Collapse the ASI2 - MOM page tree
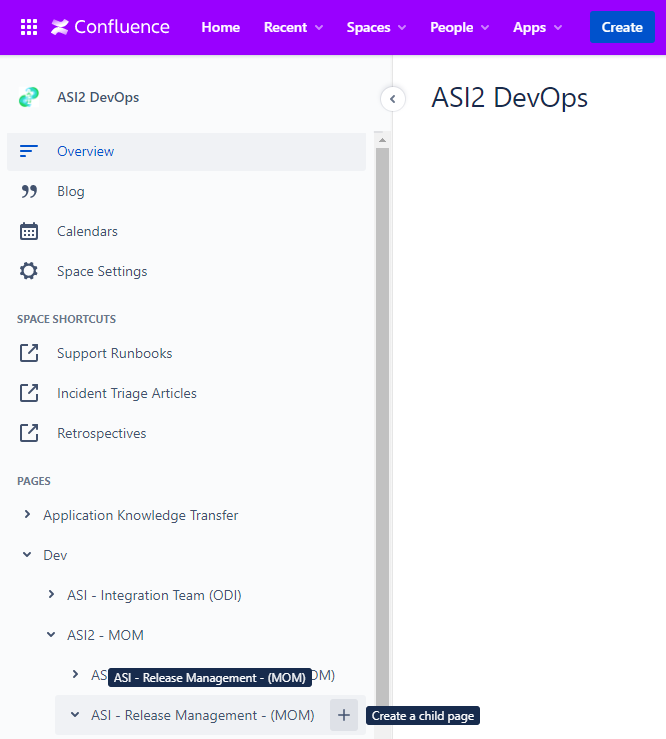666x739 pixels. (x=51, y=635)
